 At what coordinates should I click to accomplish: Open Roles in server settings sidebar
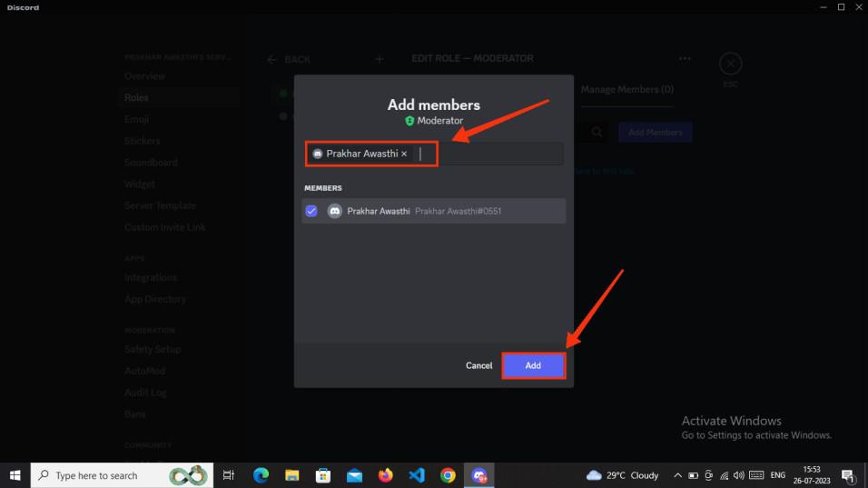[137, 97]
